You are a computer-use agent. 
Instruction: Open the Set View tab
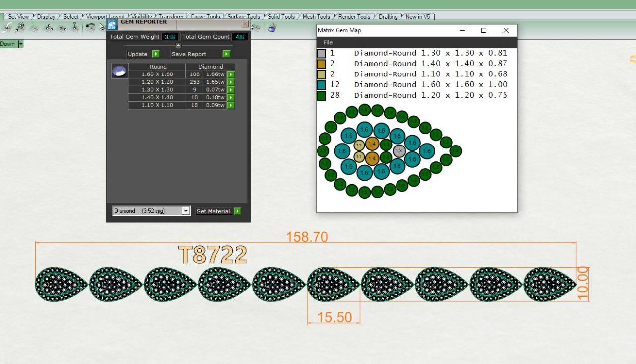click(19, 17)
